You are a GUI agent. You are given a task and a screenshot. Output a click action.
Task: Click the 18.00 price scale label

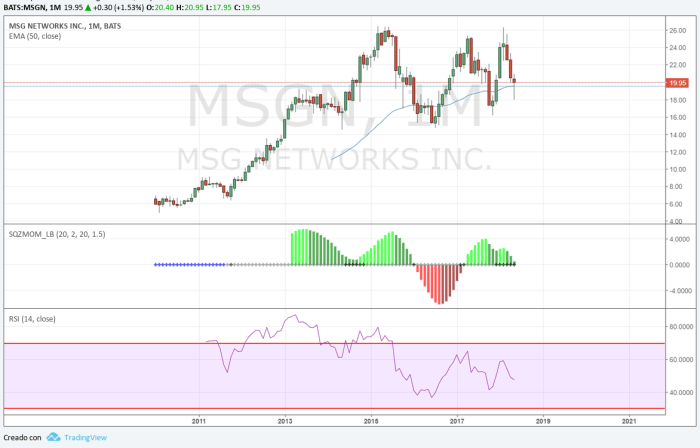click(678, 100)
